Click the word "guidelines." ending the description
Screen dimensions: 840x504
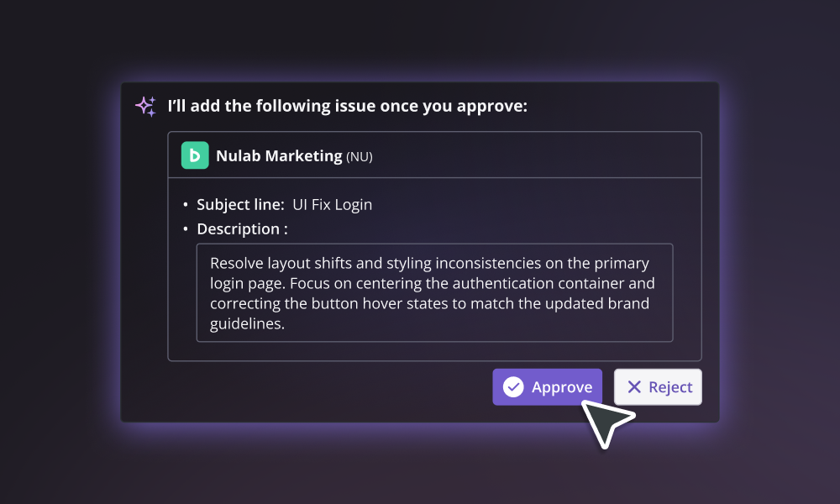[x=248, y=324]
